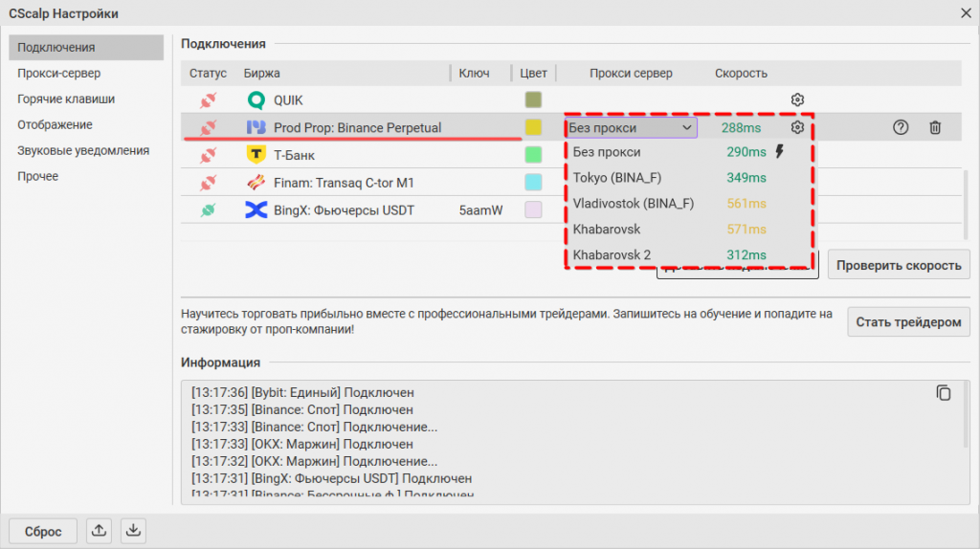Open Binance Perpetual settings gear icon
Screen dimensions: 980x549
[x=797, y=127]
